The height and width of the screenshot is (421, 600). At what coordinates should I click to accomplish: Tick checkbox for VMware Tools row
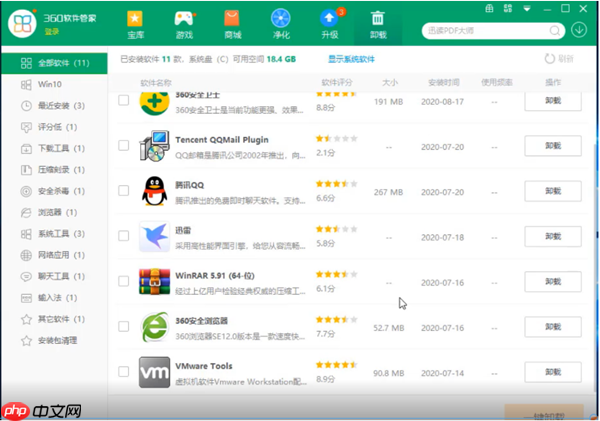pyautogui.click(x=124, y=372)
